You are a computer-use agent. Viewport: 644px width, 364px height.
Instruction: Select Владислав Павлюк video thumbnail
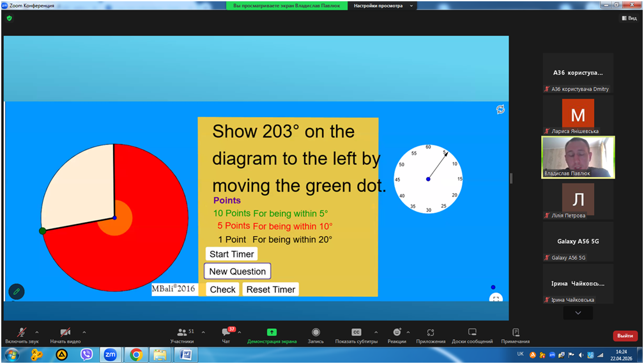point(578,157)
